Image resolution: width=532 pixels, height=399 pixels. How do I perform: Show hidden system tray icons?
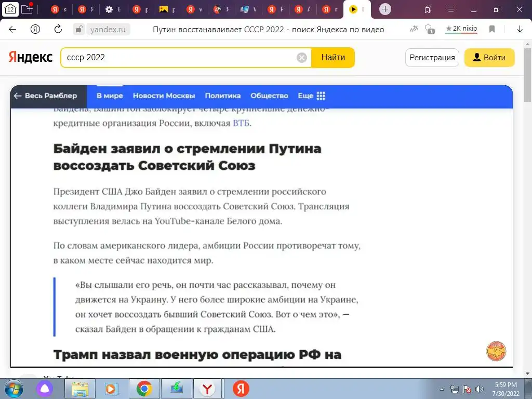(x=442, y=390)
